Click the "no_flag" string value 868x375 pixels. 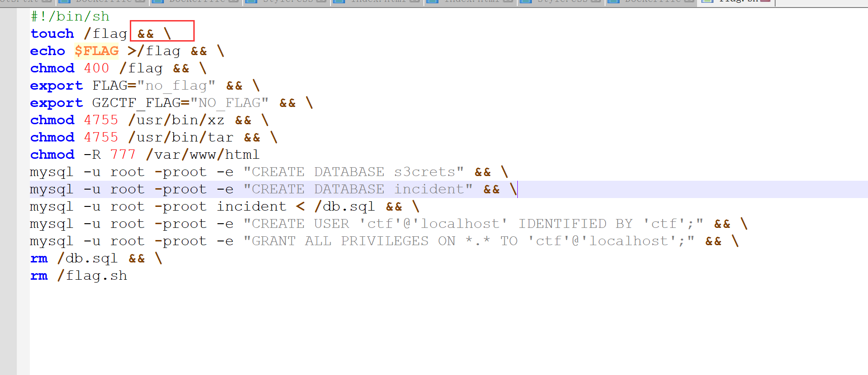coord(176,85)
